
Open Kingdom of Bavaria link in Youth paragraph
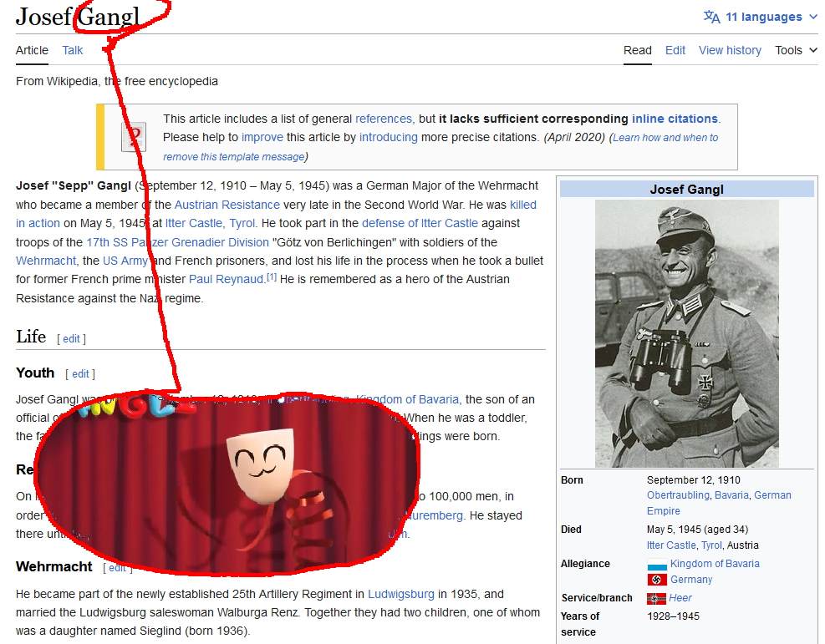pos(407,399)
